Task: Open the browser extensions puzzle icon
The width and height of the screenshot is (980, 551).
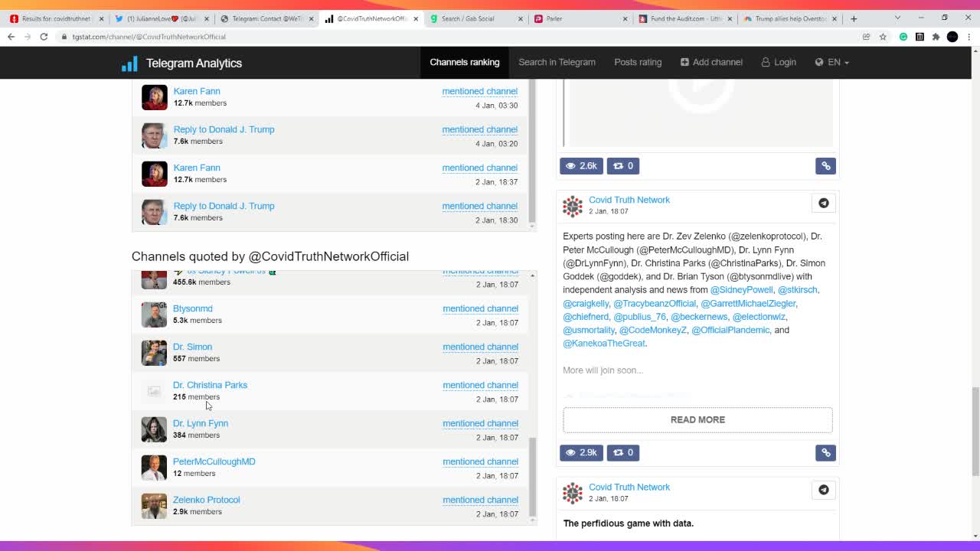Action: pyautogui.click(x=936, y=37)
